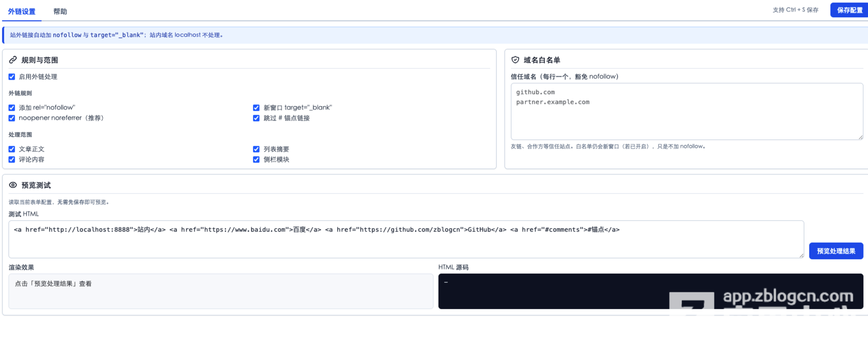Click the shield icon beside 域名白名单

(x=515, y=60)
